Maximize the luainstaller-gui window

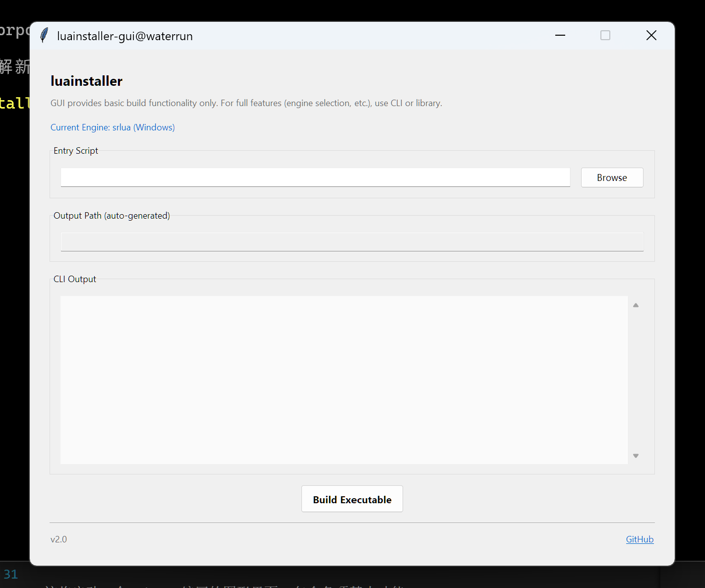click(x=605, y=35)
